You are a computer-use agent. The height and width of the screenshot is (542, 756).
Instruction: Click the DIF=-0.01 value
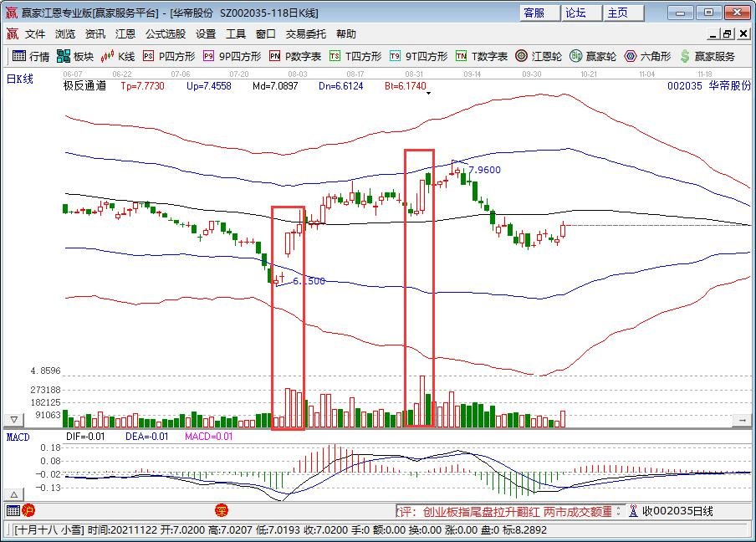pyautogui.click(x=85, y=437)
